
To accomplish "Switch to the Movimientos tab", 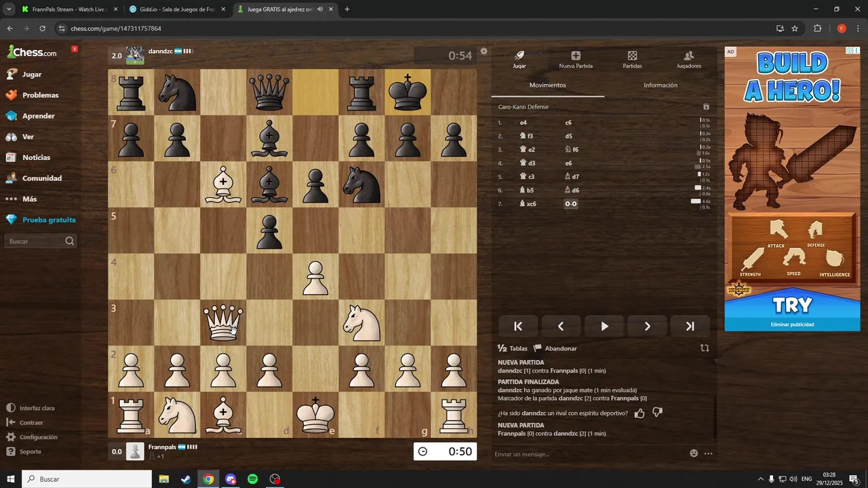I will point(548,85).
